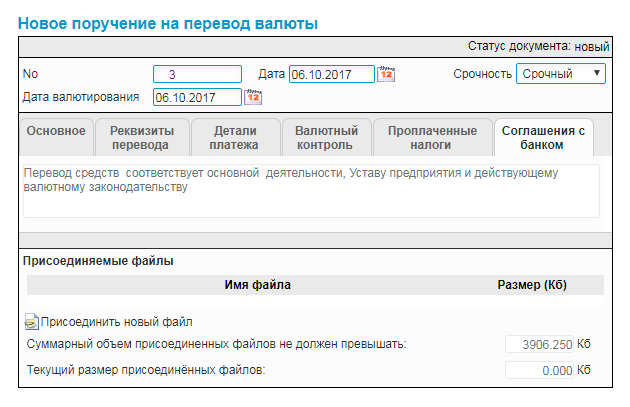
Task: Click the Имя файла column header
Action: coord(258,285)
